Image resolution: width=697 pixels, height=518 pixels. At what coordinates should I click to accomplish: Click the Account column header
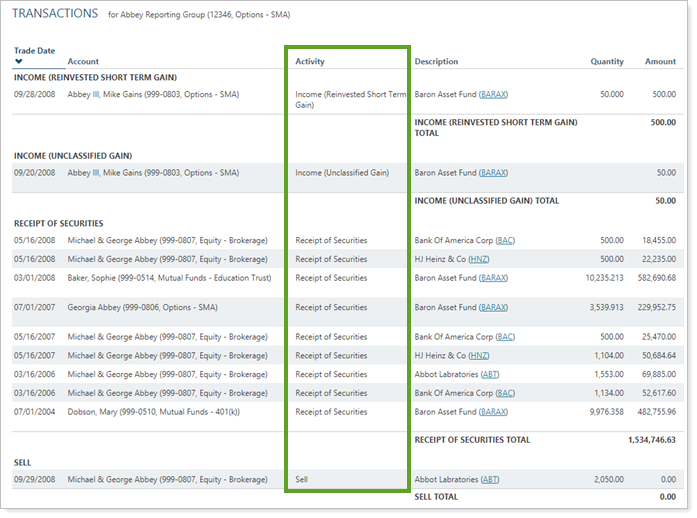[x=83, y=62]
